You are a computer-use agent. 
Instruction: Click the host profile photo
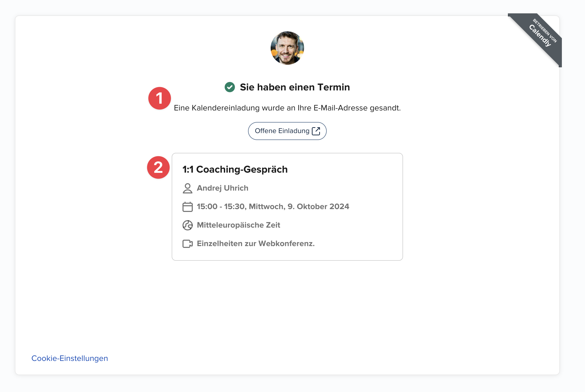pos(287,48)
